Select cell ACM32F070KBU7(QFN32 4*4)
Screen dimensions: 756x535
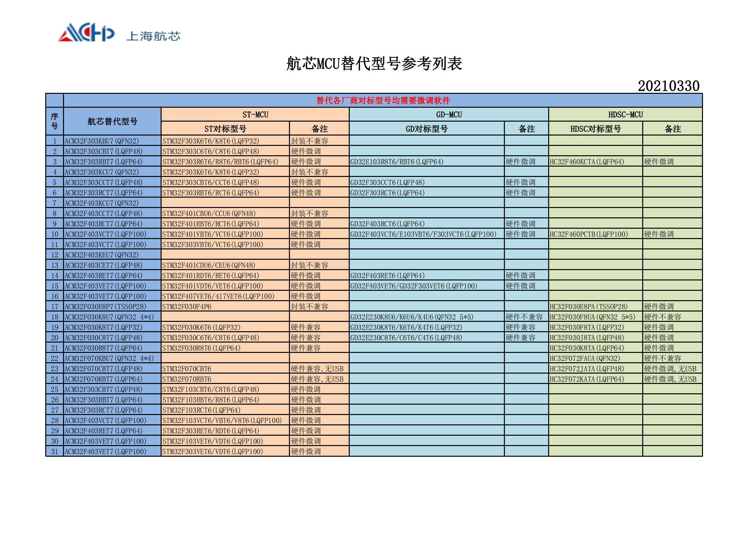click(x=112, y=358)
